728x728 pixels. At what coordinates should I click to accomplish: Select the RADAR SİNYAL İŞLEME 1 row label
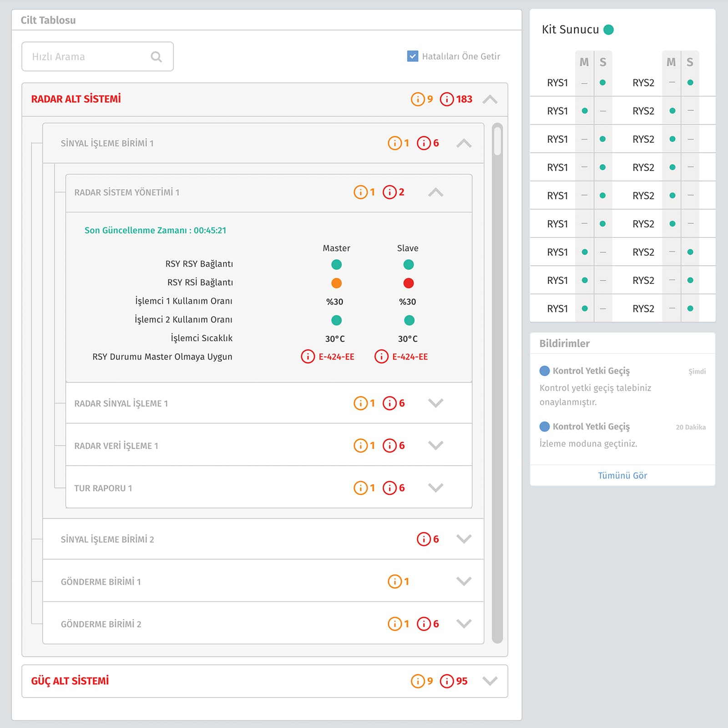pos(121,404)
